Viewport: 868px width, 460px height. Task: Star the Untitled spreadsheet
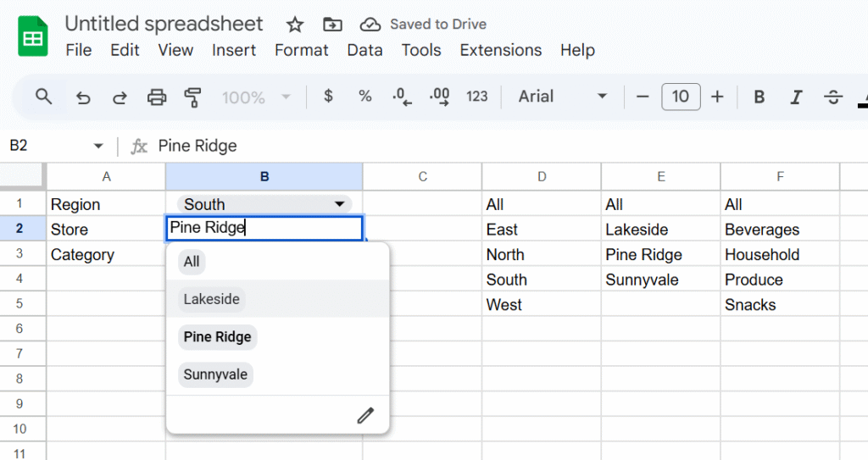(x=294, y=25)
